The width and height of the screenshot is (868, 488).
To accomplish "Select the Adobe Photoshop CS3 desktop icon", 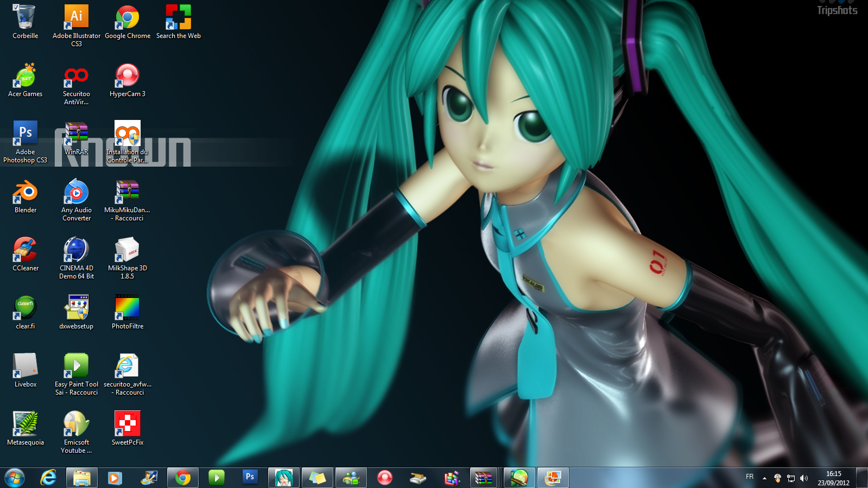I will click(25, 142).
